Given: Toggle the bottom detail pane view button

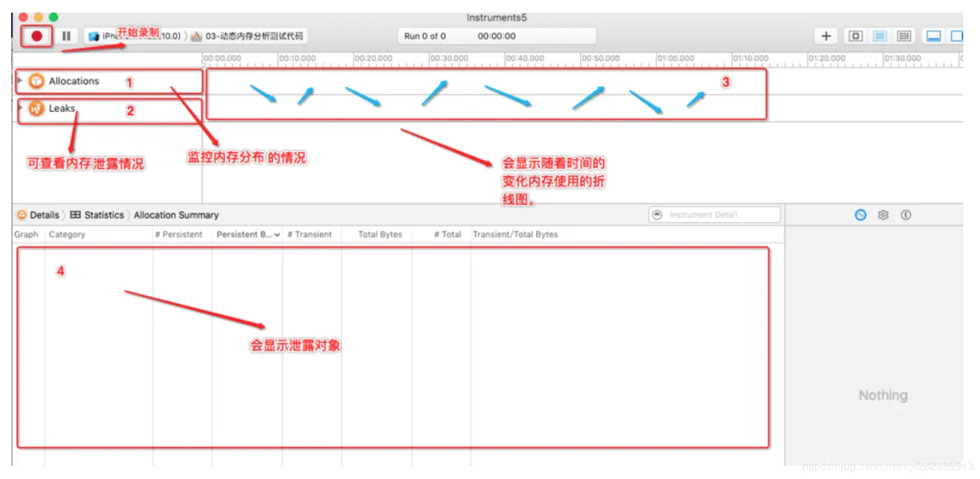Looking at the screenshot, I should click(933, 36).
